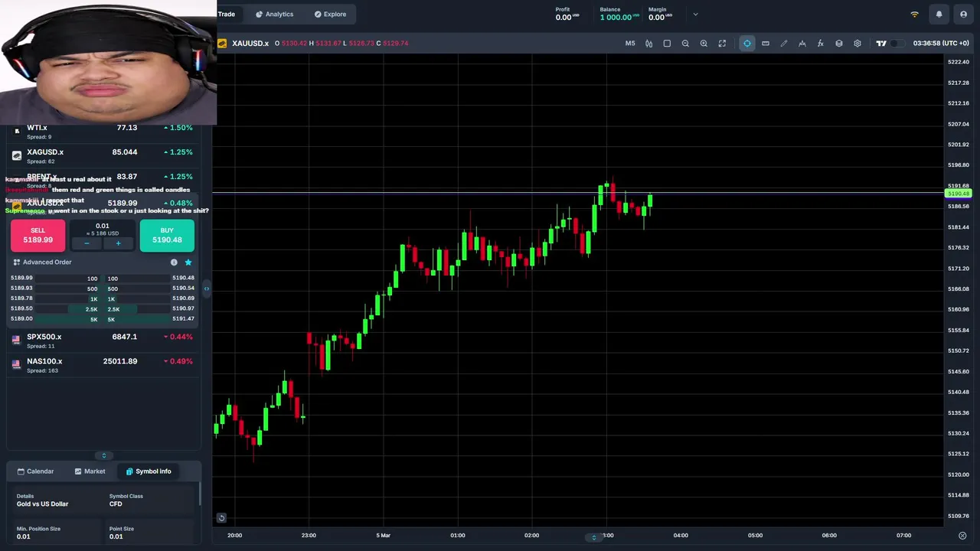Switch to the Trade tab
This screenshot has height=551, width=980.
[226, 14]
